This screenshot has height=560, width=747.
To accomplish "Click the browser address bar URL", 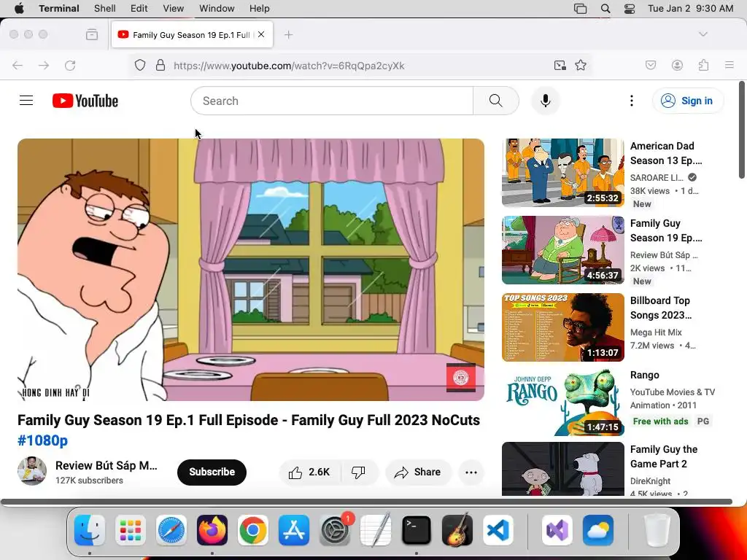I will [289, 65].
